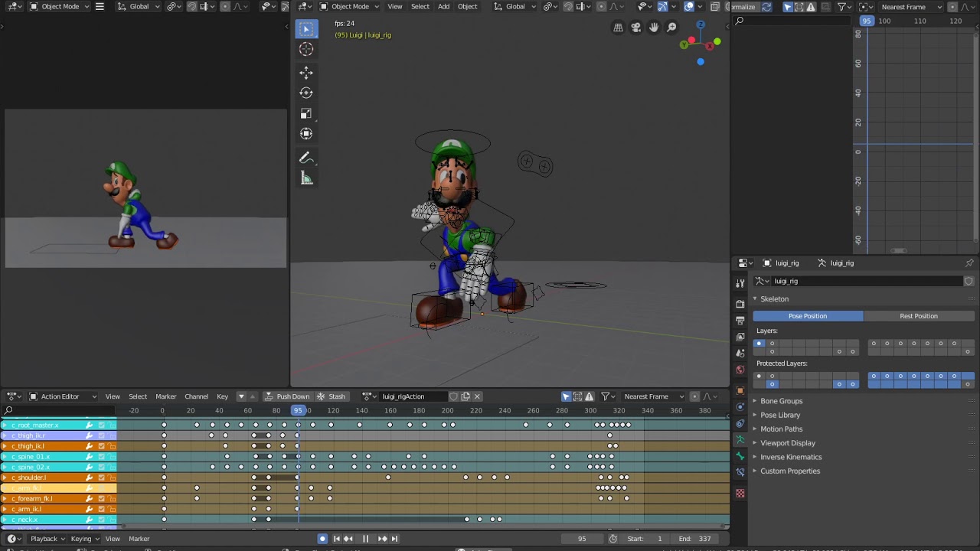The height and width of the screenshot is (551, 980).
Task: Open the Action Editor mode dropdown
Action: tap(63, 396)
